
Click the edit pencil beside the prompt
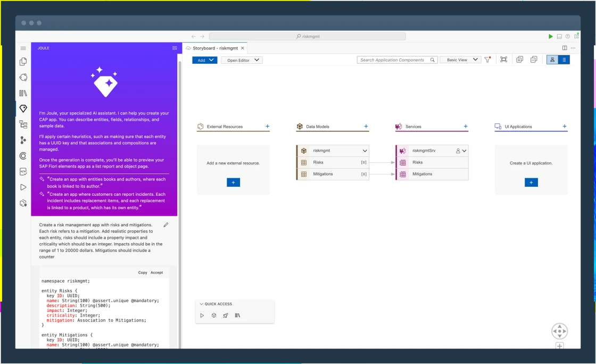[166, 225]
